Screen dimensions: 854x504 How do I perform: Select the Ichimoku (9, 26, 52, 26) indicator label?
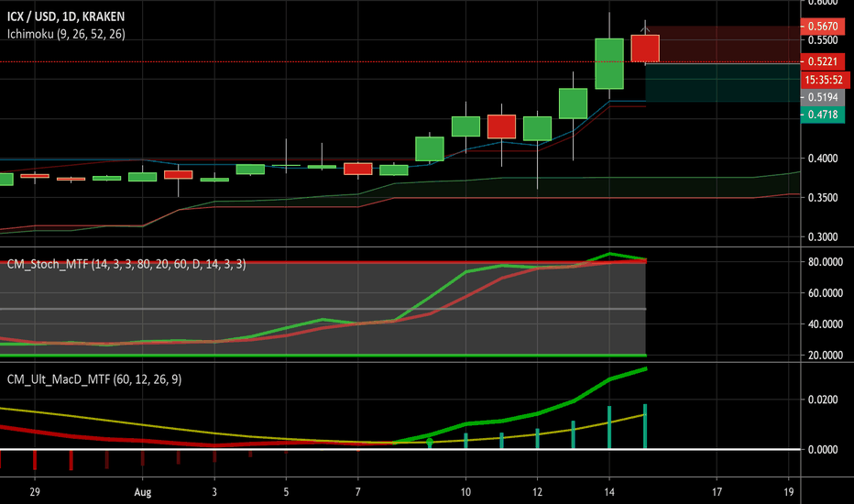coord(66,34)
